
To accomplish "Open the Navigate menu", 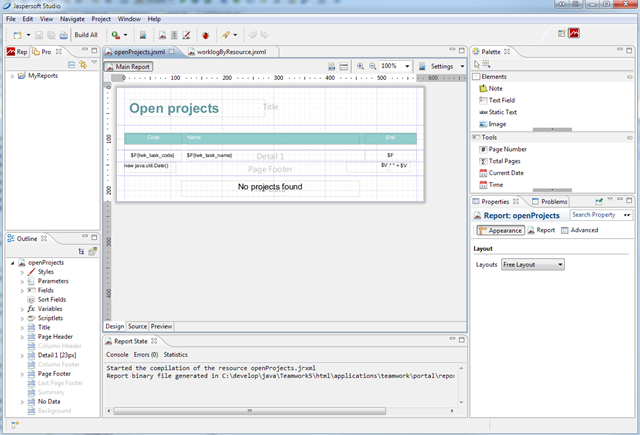I will tap(72, 19).
